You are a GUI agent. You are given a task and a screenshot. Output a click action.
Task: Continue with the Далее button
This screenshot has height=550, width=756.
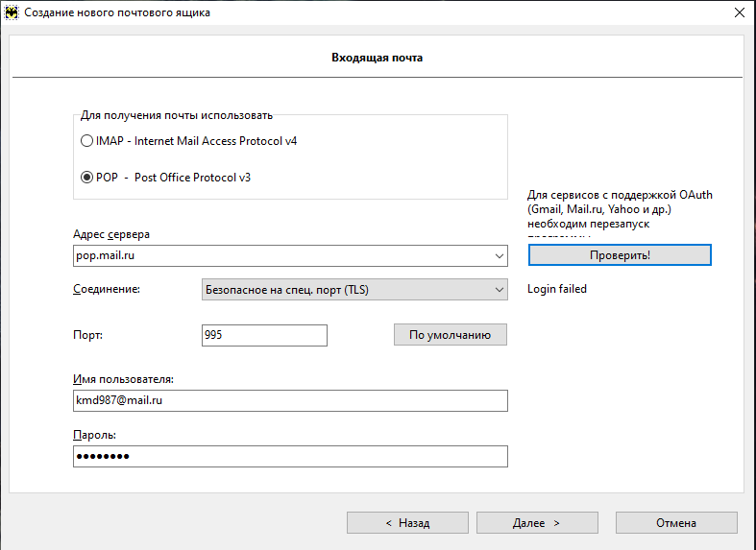coord(537,522)
